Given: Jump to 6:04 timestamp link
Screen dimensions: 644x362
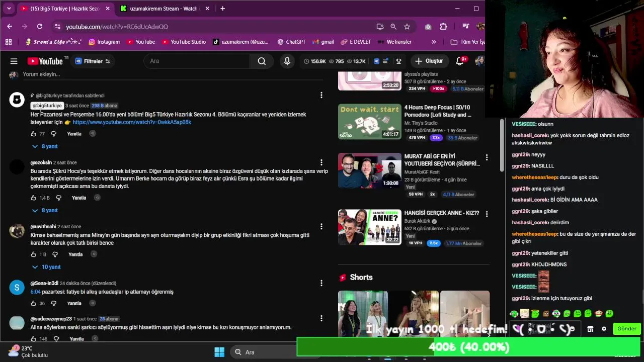Looking at the screenshot, I should pos(35,292).
